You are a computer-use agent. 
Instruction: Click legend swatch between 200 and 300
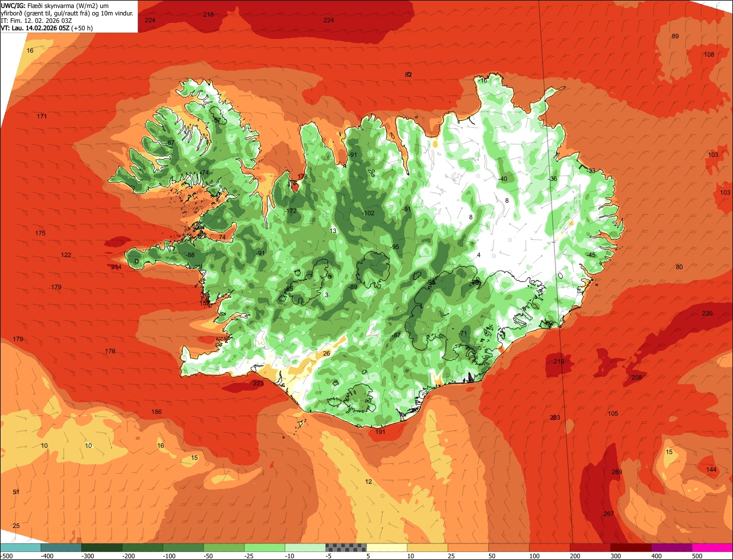click(590, 547)
